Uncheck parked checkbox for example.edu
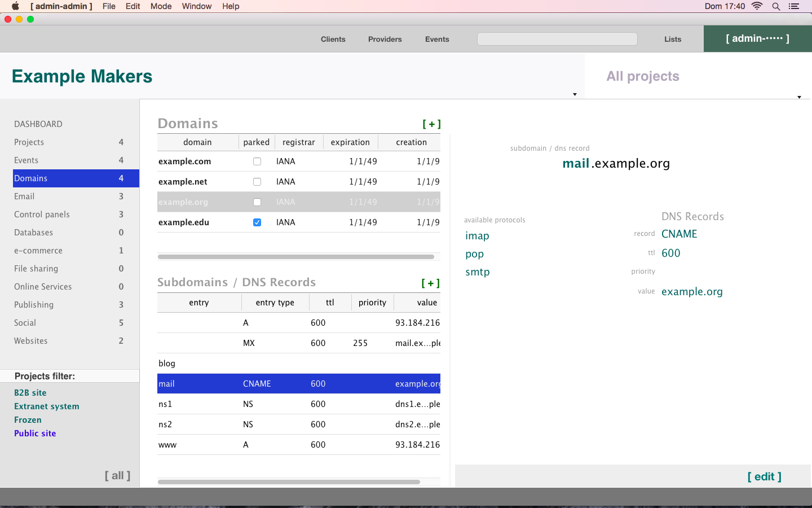Viewport: 812px width, 508px height. 257,222
